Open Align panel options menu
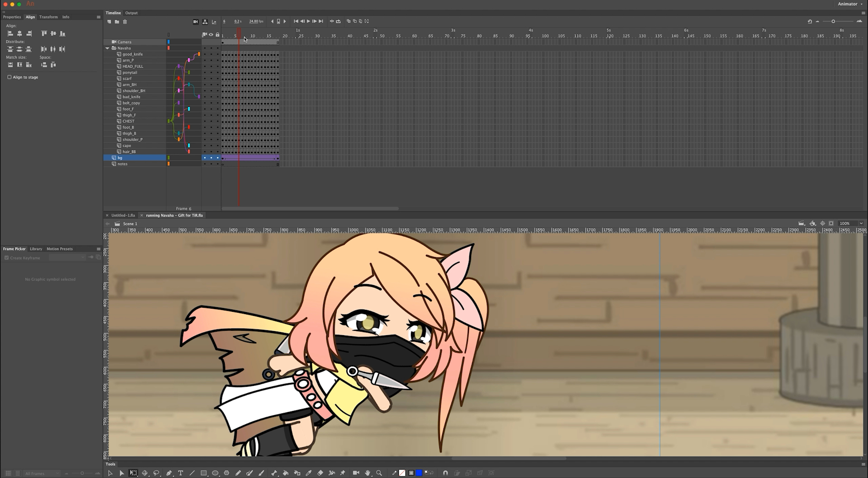This screenshot has width=868, height=478. coord(99,17)
